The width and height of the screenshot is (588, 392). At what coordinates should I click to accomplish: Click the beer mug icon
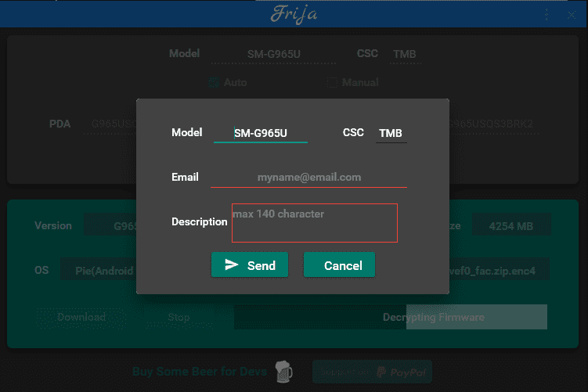point(283,372)
